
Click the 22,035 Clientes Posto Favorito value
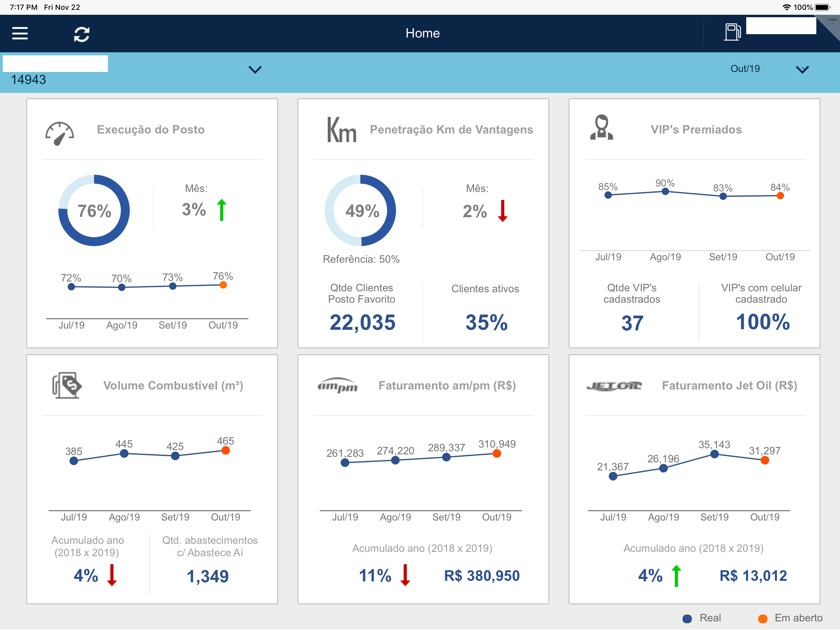[x=362, y=322]
